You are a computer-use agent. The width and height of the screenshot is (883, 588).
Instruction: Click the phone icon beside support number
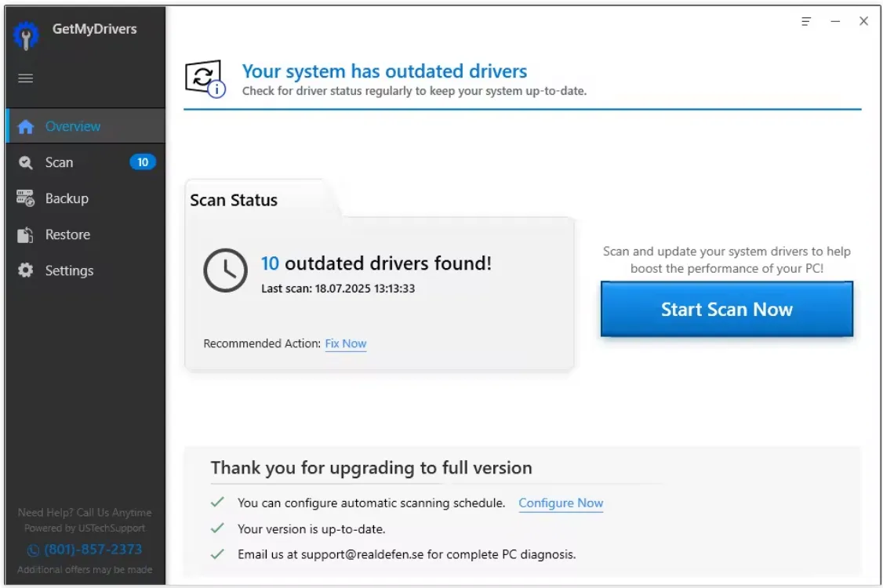click(x=33, y=550)
